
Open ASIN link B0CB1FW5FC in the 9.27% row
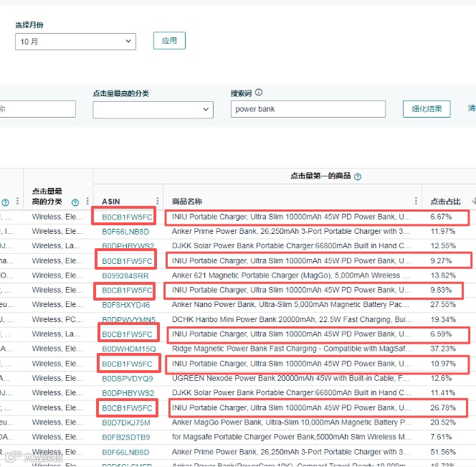coord(127,261)
